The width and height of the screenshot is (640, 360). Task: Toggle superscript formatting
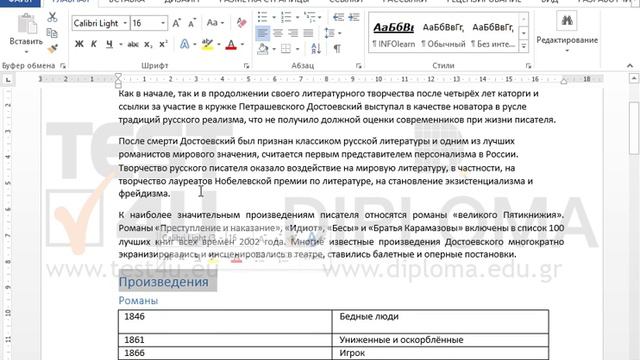(x=163, y=44)
